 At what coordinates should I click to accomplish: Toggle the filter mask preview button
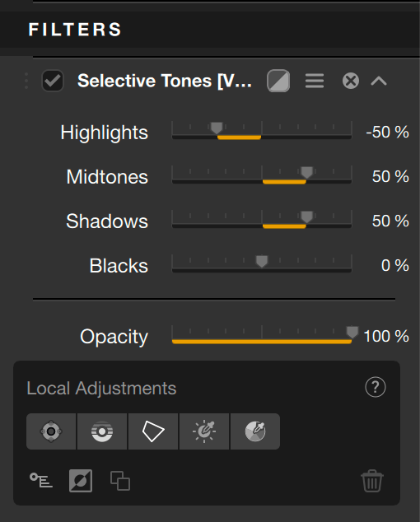(x=278, y=81)
